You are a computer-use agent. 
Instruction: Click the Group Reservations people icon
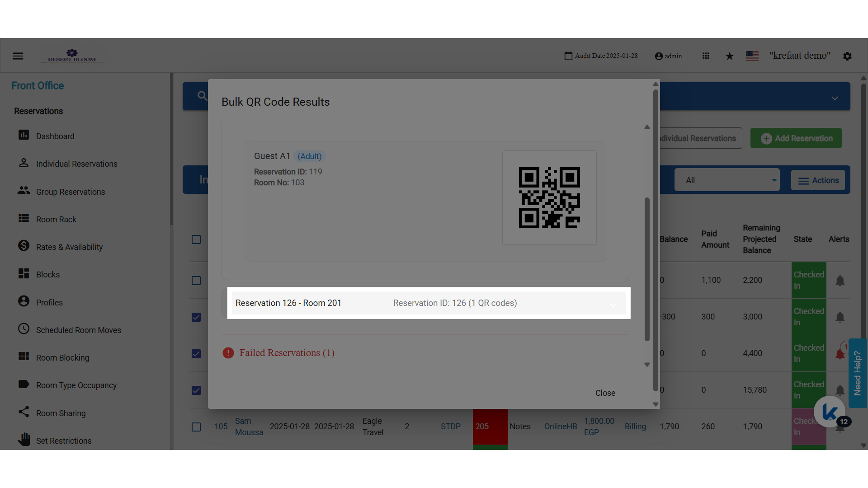tap(24, 191)
